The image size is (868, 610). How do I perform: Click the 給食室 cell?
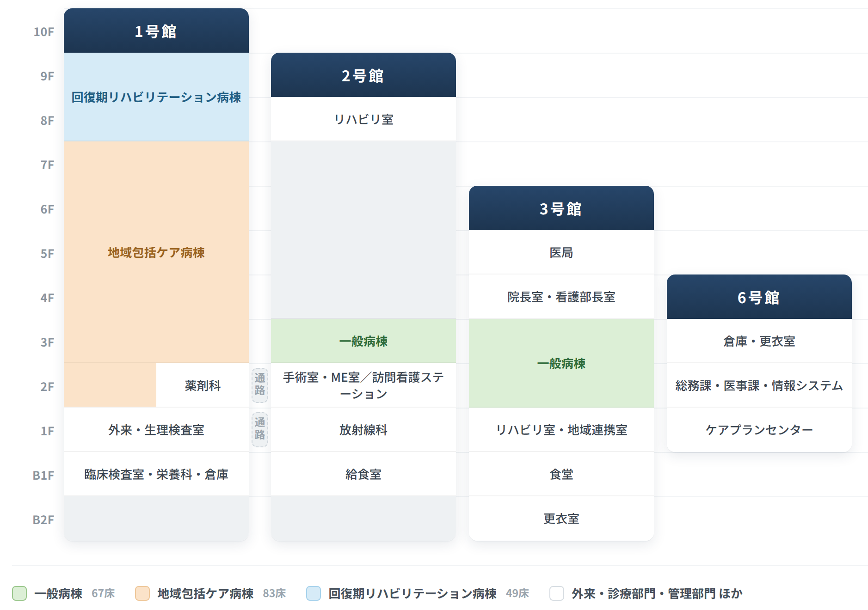363,474
